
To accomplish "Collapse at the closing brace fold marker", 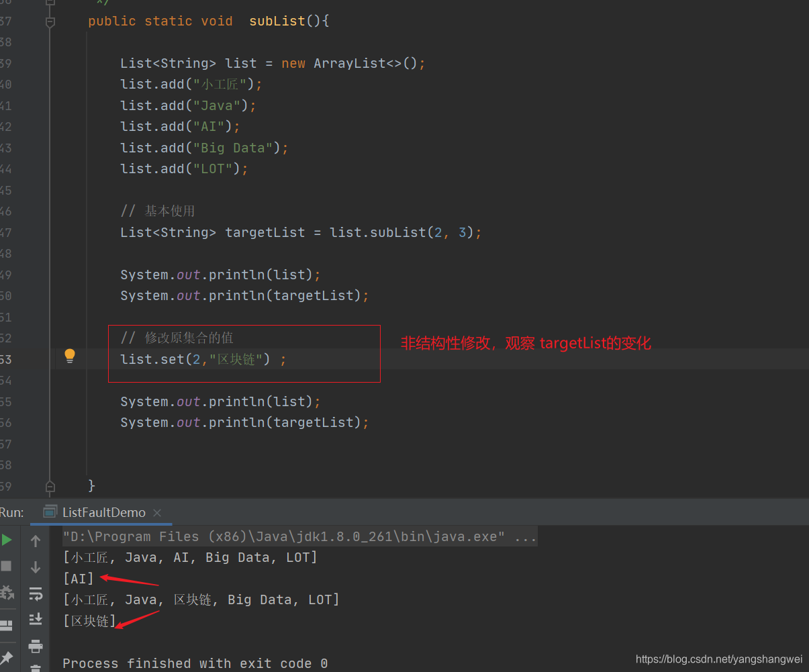I will pyautogui.click(x=50, y=485).
